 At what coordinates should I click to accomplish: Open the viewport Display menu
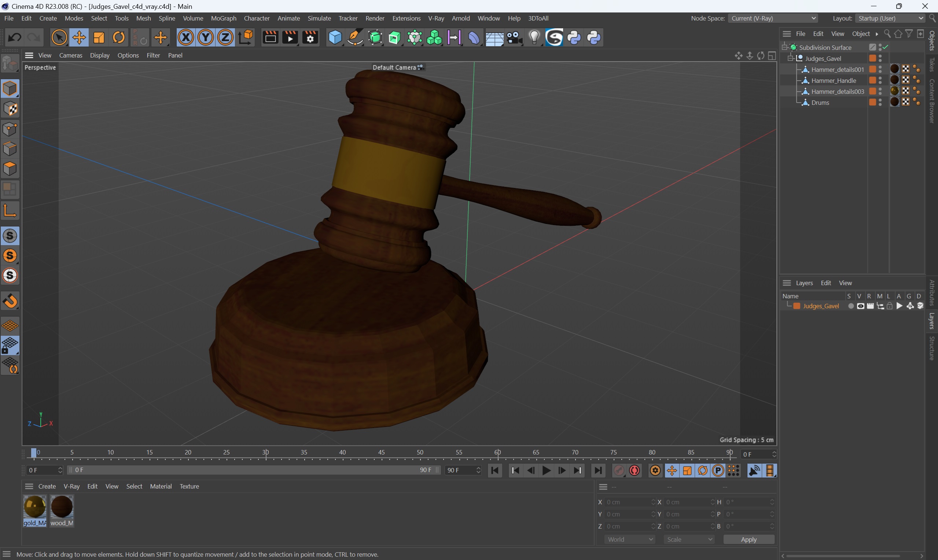click(x=100, y=55)
